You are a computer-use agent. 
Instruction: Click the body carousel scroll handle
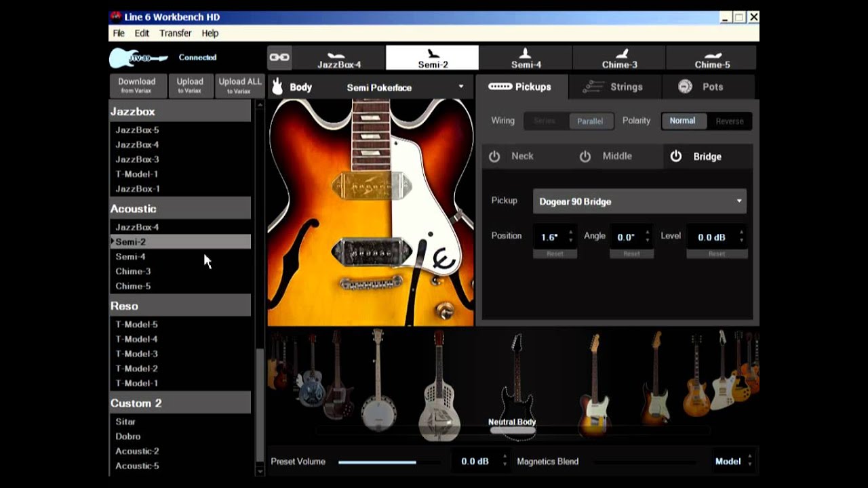[513, 430]
